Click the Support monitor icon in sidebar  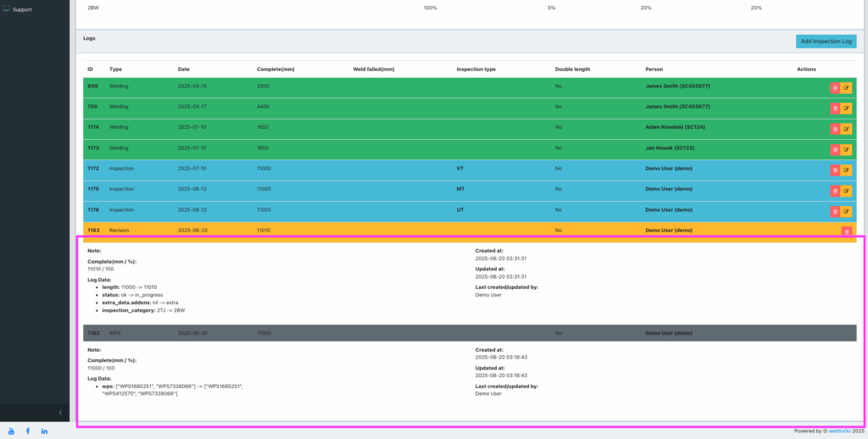coord(6,9)
